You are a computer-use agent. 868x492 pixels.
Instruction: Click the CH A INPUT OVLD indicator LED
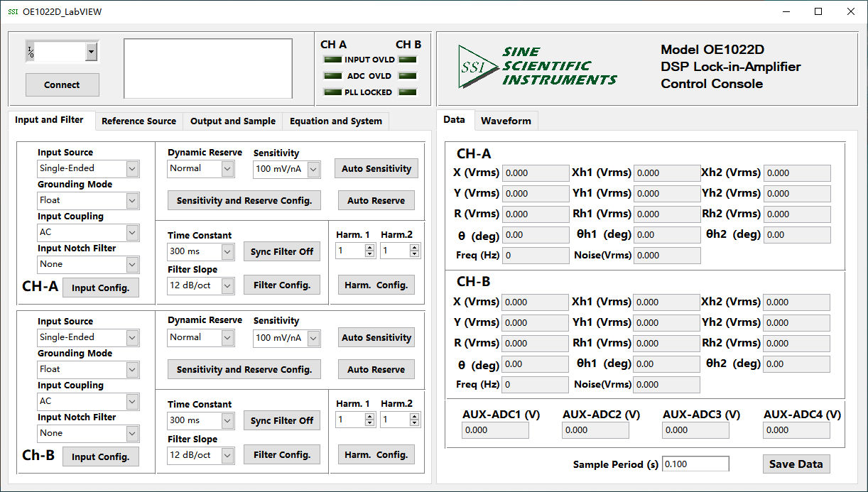[x=332, y=60]
